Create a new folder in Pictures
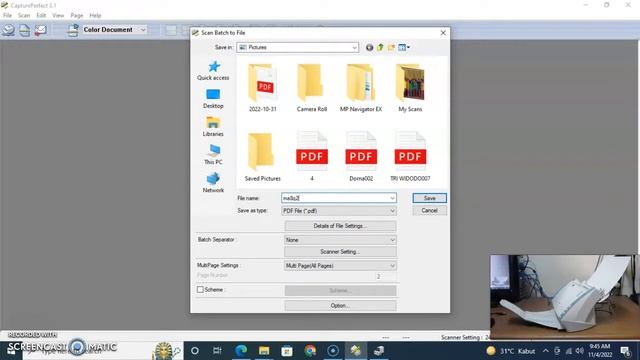Screen dimensions: 640x360 coord(391,47)
